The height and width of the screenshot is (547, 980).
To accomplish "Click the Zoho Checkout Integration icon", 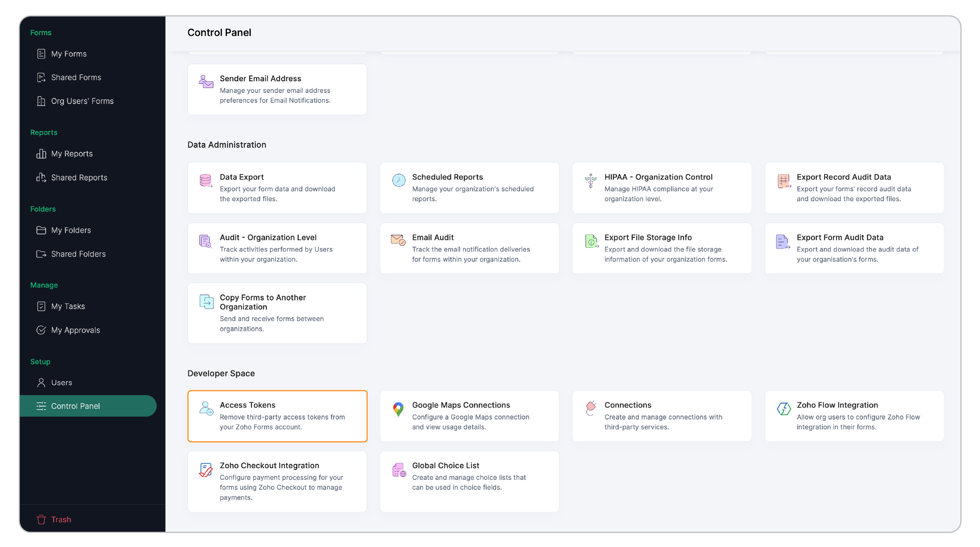I will click(x=206, y=470).
